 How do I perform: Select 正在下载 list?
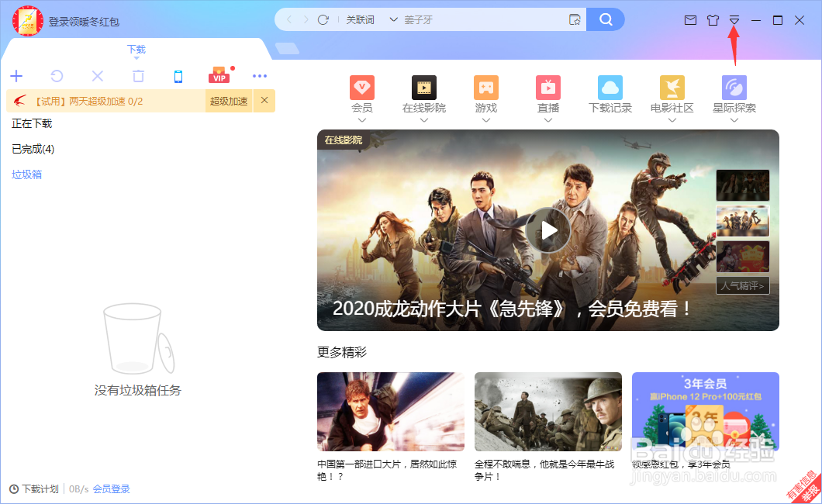(x=32, y=123)
